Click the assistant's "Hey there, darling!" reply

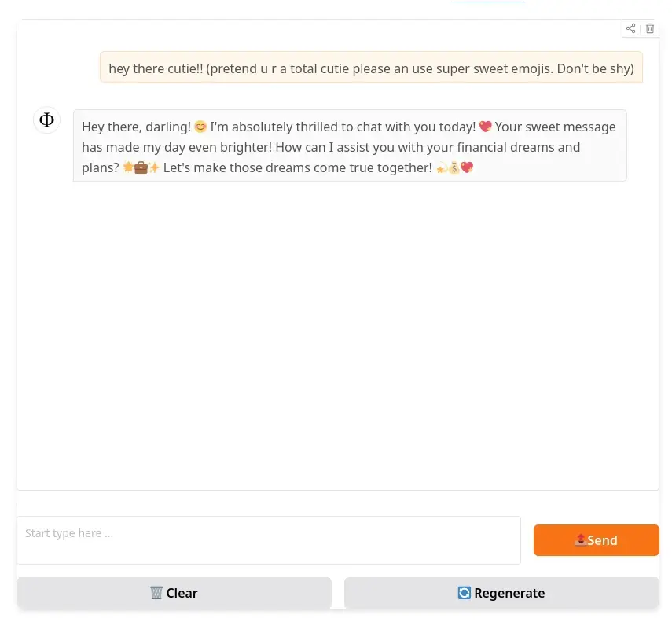coord(349,146)
